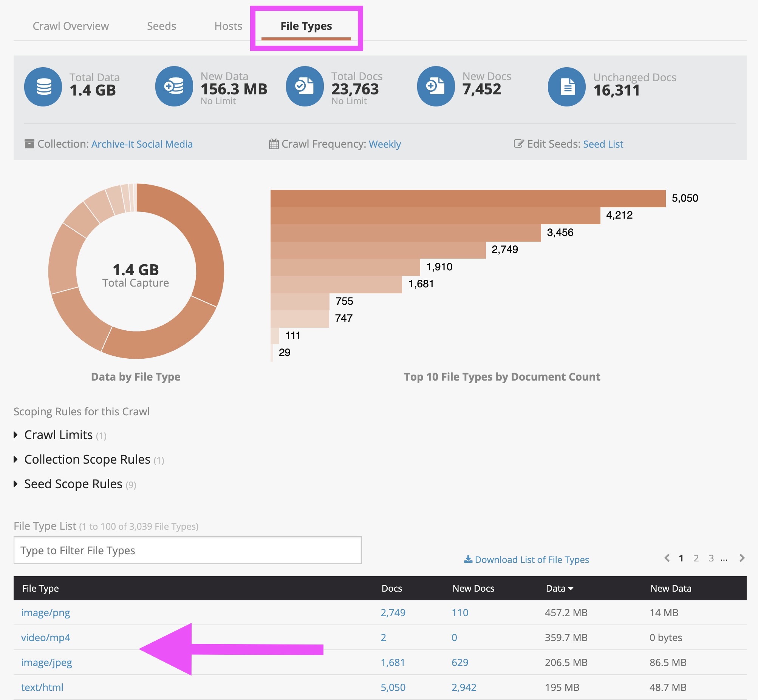Viewport: 758px width, 700px height.
Task: Click the Type to Filter File Types field
Action: 187,550
